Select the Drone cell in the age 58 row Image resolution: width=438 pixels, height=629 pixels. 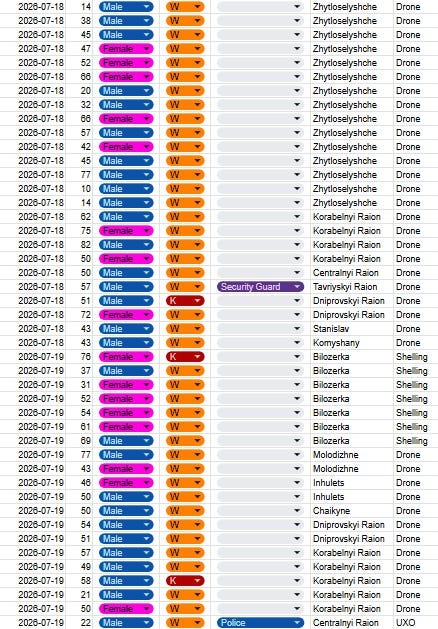(x=416, y=581)
